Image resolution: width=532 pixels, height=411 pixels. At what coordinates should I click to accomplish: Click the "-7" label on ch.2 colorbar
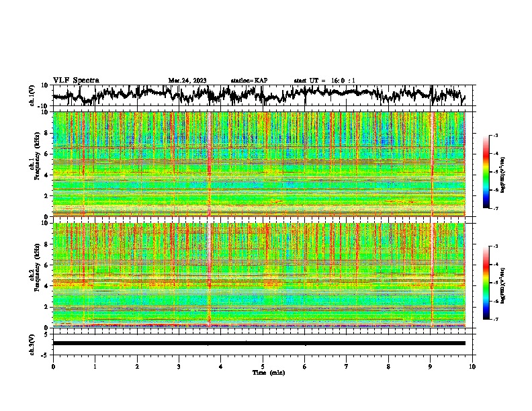click(x=495, y=319)
